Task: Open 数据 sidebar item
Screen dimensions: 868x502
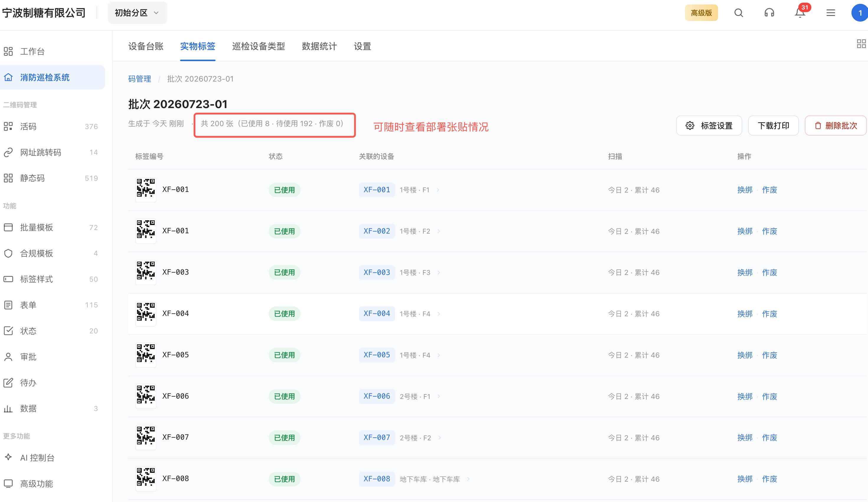Action: point(52,408)
